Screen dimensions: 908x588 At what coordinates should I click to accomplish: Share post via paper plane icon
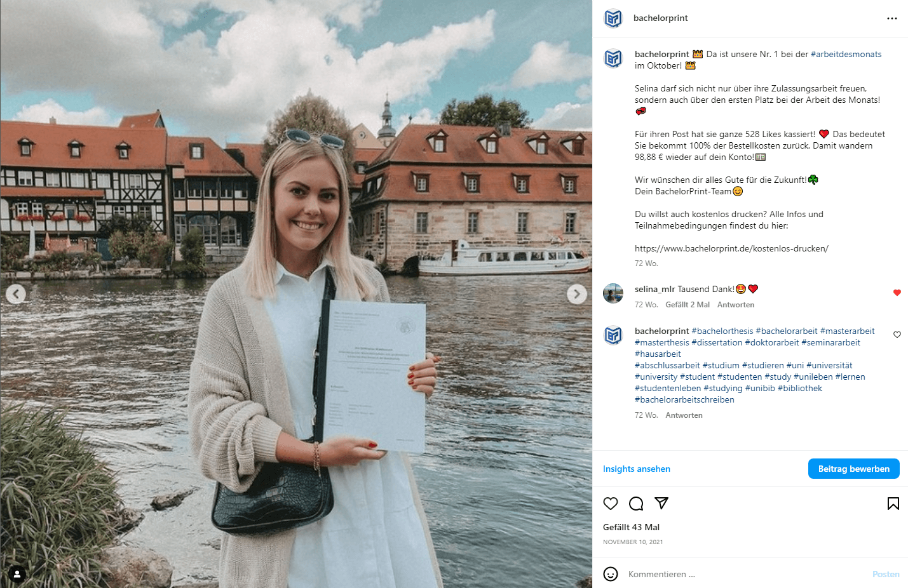pos(661,504)
